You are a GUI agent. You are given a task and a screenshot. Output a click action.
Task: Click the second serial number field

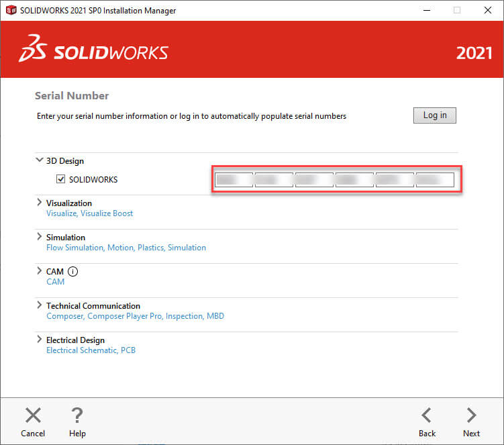274,180
